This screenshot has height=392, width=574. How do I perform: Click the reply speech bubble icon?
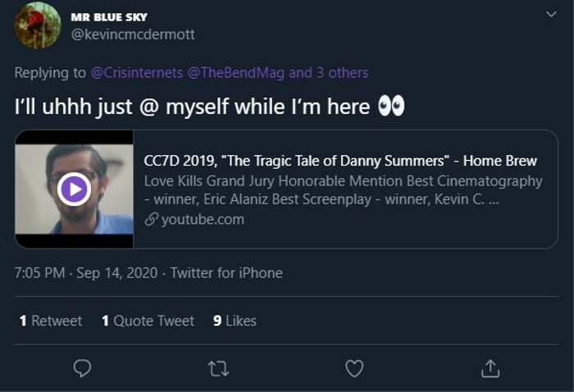82,368
